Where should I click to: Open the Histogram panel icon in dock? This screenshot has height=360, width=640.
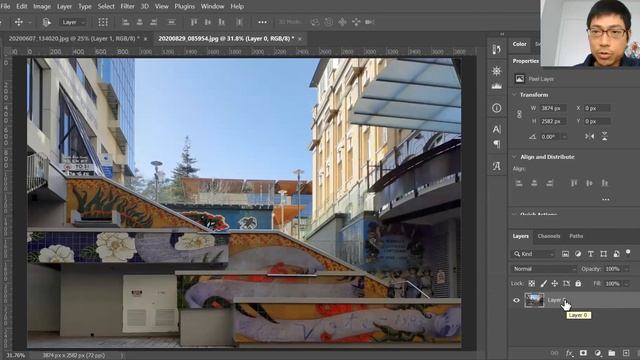(496, 86)
